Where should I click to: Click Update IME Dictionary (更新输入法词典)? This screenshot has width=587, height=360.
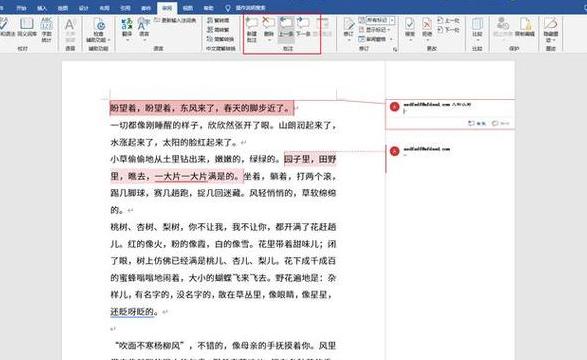click(x=176, y=20)
